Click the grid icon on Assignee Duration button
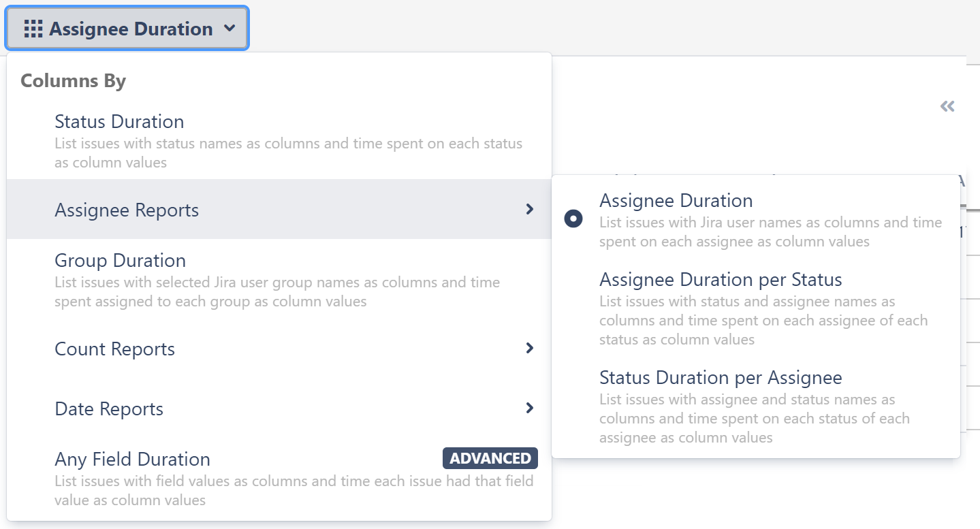The image size is (980, 529). [x=33, y=28]
